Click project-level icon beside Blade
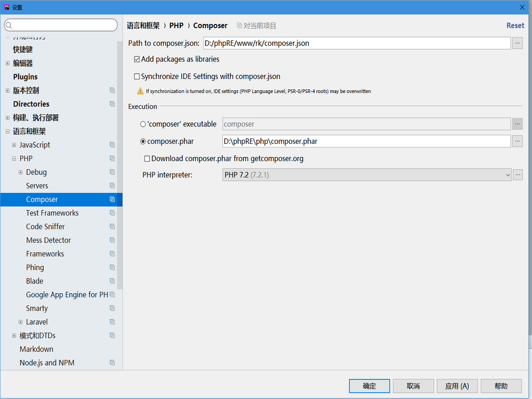The width and height of the screenshot is (532, 399). pyautogui.click(x=112, y=281)
